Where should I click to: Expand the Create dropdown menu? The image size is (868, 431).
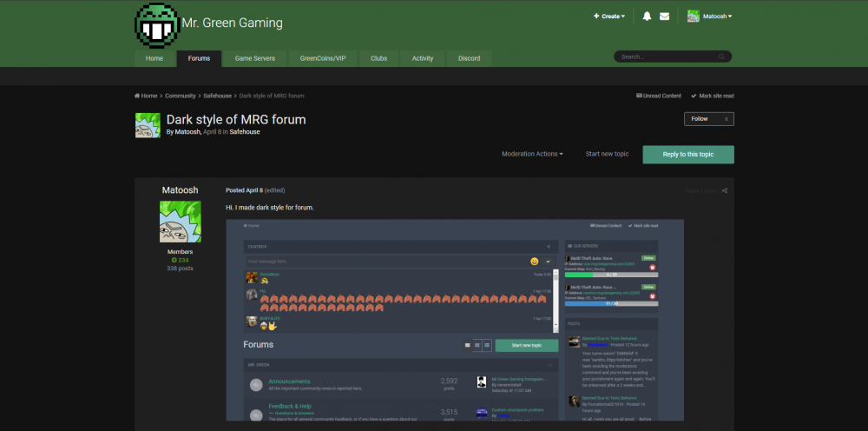pyautogui.click(x=608, y=17)
